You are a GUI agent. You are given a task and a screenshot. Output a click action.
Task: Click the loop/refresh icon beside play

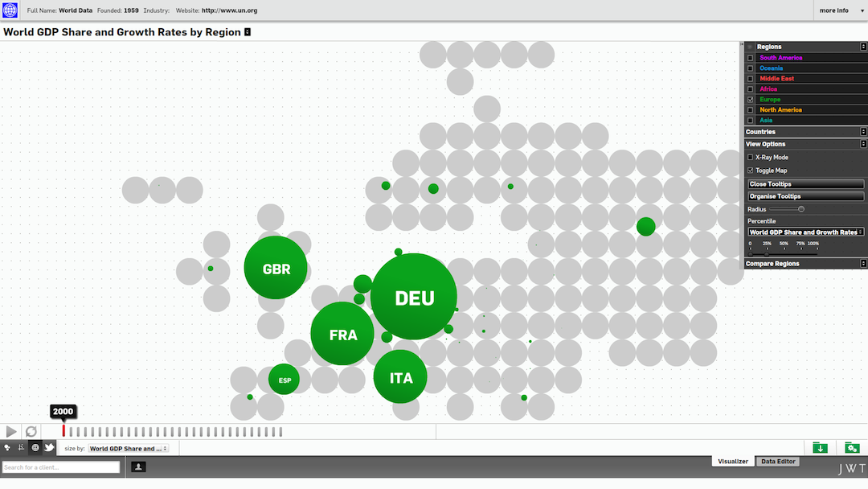click(31, 432)
